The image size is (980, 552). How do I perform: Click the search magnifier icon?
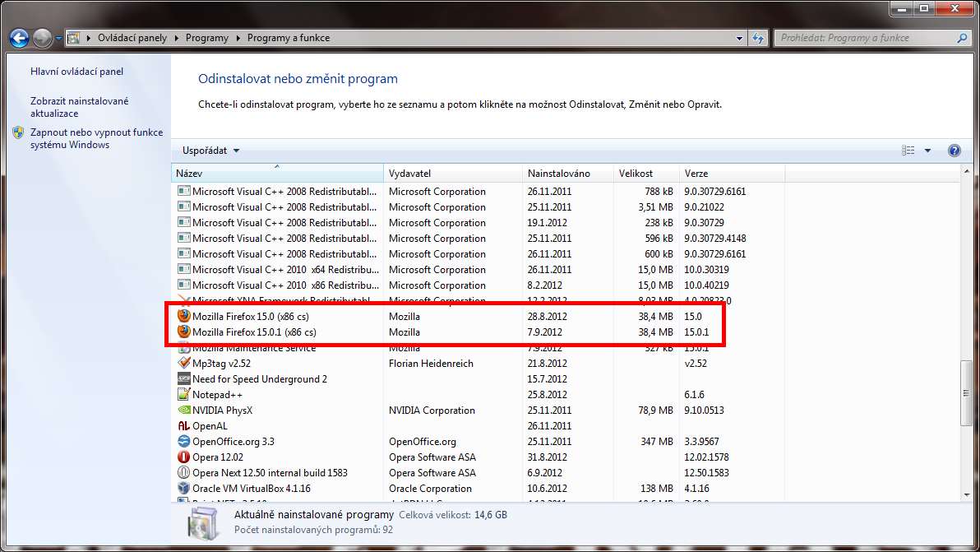962,38
